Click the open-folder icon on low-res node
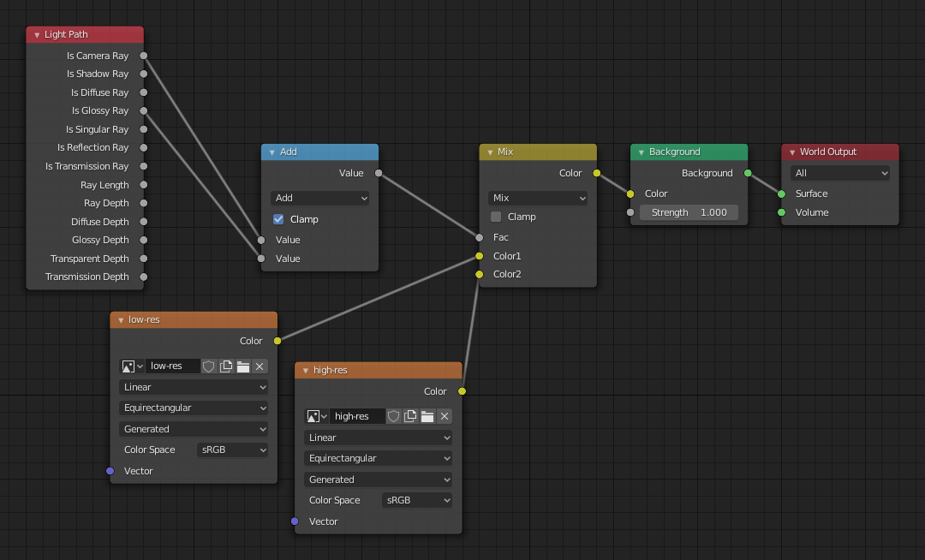 tap(242, 366)
